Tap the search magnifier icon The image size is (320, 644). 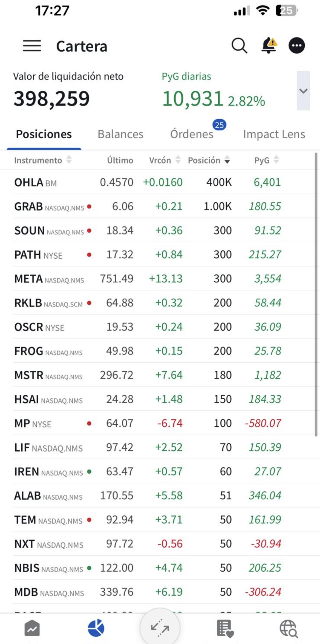tap(239, 45)
